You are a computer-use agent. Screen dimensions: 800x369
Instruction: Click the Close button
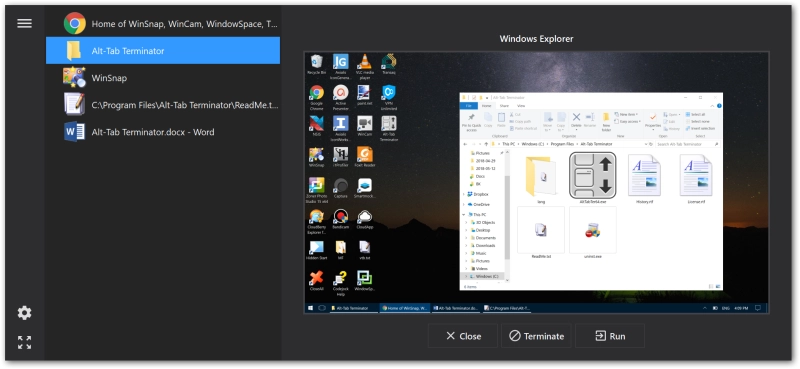click(463, 336)
